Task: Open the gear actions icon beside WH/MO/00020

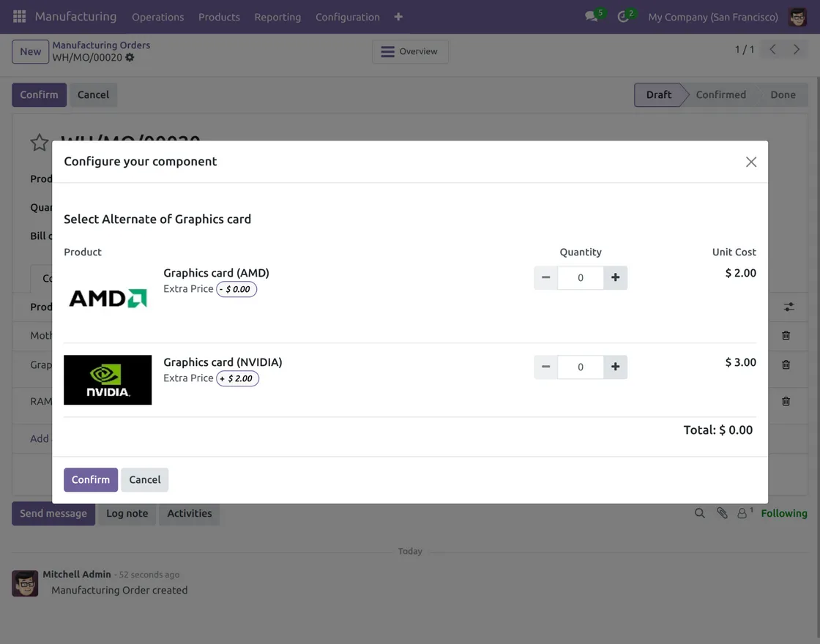Action: (130, 58)
